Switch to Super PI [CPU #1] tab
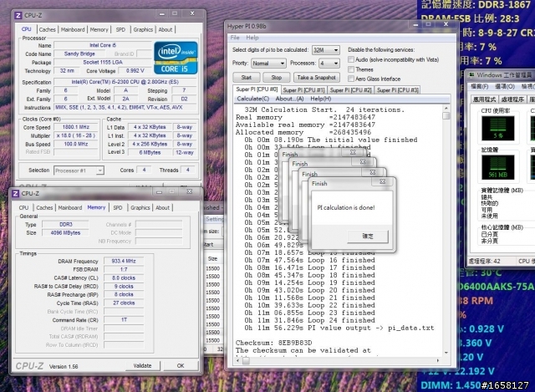This screenshot has width=535, height=392. click(x=303, y=90)
